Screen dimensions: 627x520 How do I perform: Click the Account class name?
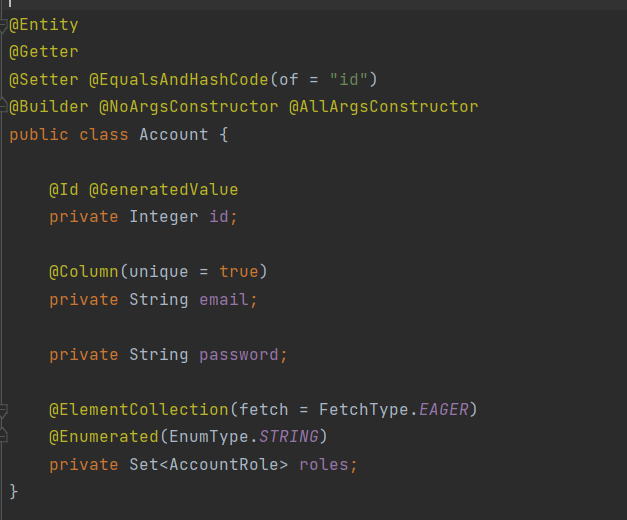[x=174, y=134]
